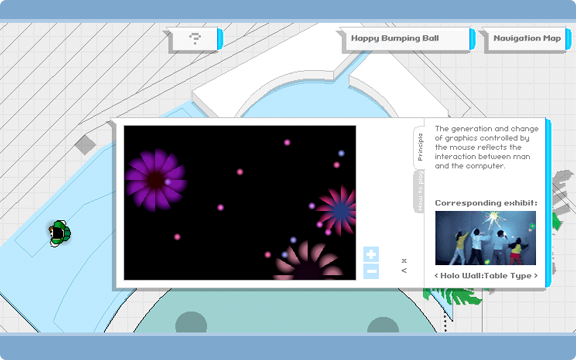Close the game panel with small x
This screenshot has width=576, height=360.
[404, 261]
